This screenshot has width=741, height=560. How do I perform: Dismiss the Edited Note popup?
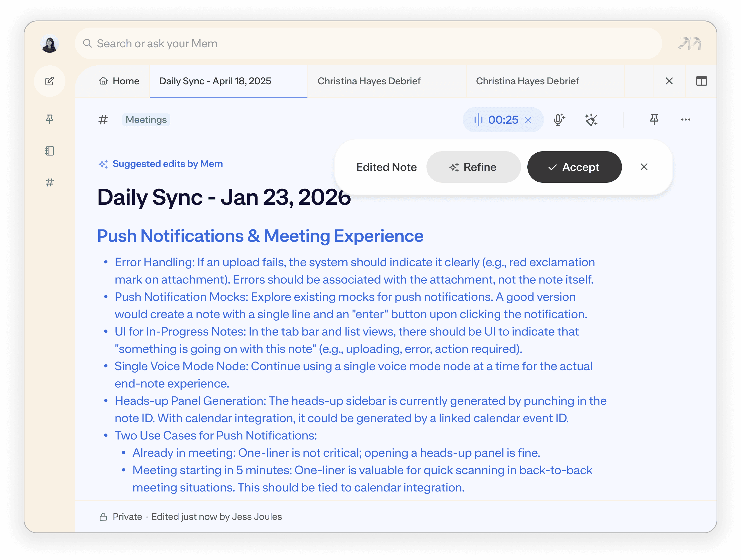[644, 167]
